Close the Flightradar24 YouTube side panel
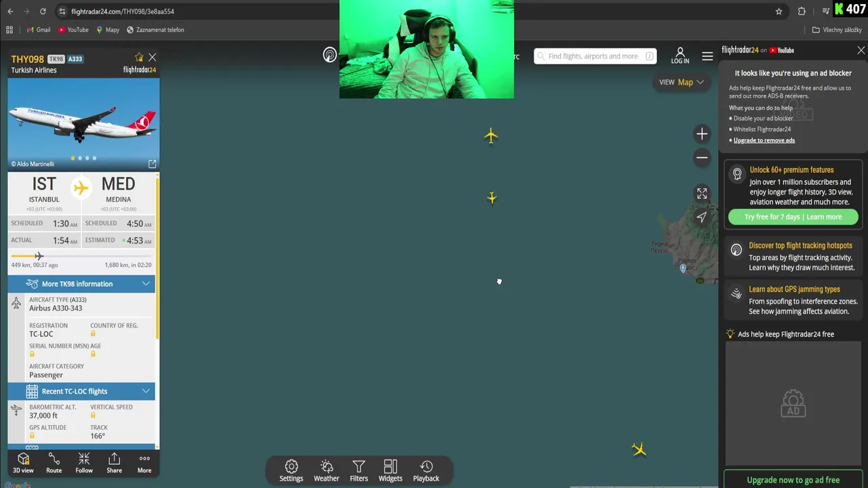This screenshot has height=488, width=868. [x=861, y=50]
